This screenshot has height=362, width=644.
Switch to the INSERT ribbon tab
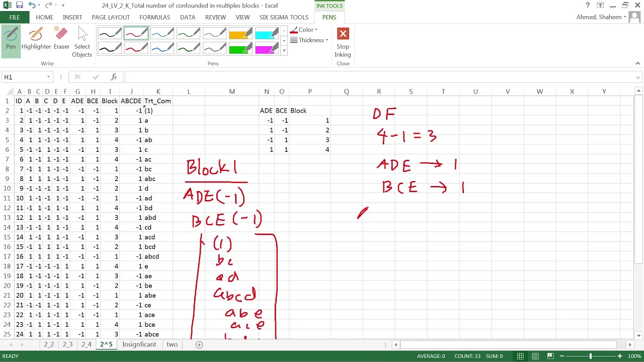tap(72, 17)
